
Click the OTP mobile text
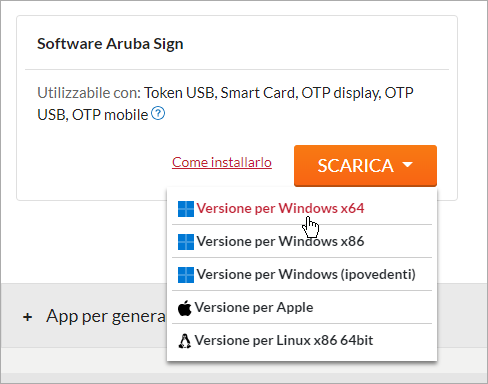pyautogui.click(x=110, y=115)
